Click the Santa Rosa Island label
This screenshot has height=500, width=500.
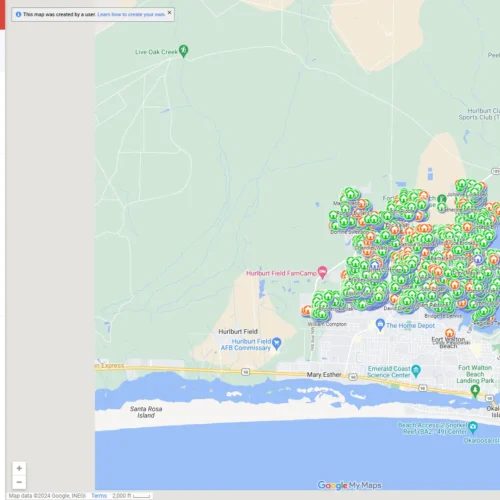(146, 412)
